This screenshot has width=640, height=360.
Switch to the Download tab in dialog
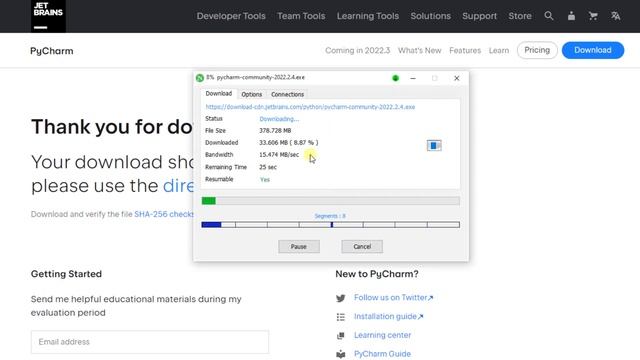pos(218,93)
